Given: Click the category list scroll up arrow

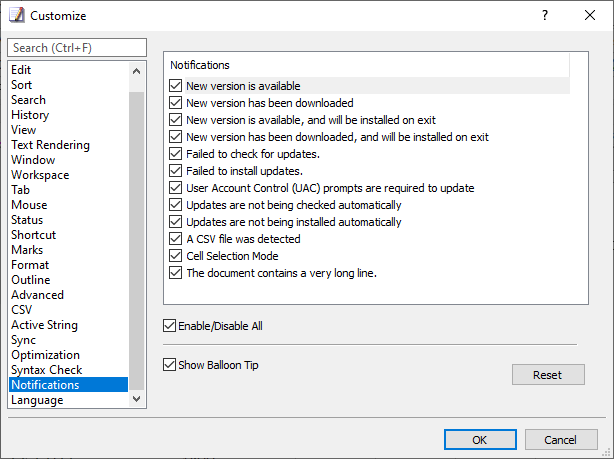Looking at the screenshot, I should pos(136,71).
